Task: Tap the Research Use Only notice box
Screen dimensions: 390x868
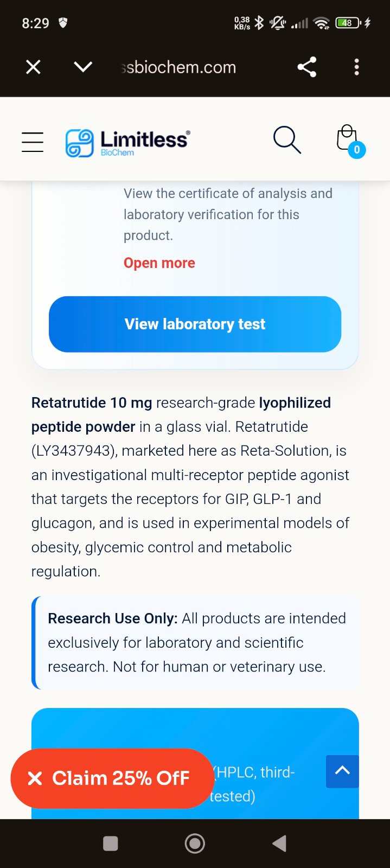Action: tap(196, 643)
